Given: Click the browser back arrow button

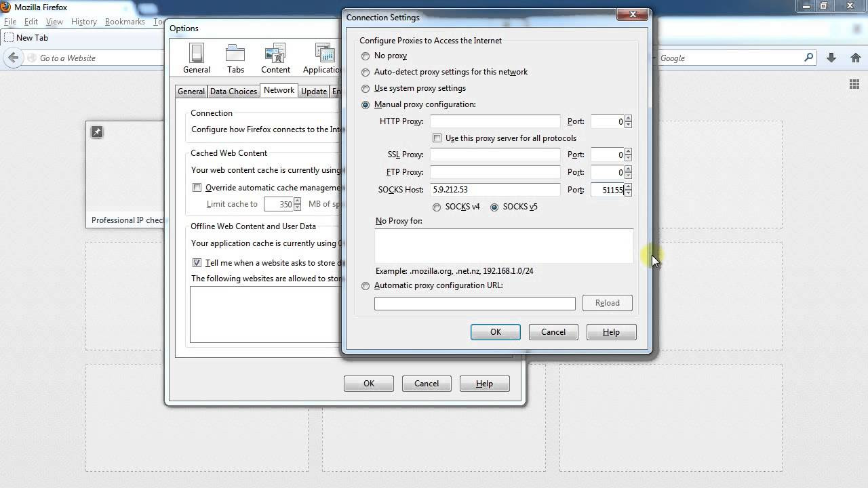Looking at the screenshot, I should 13,58.
